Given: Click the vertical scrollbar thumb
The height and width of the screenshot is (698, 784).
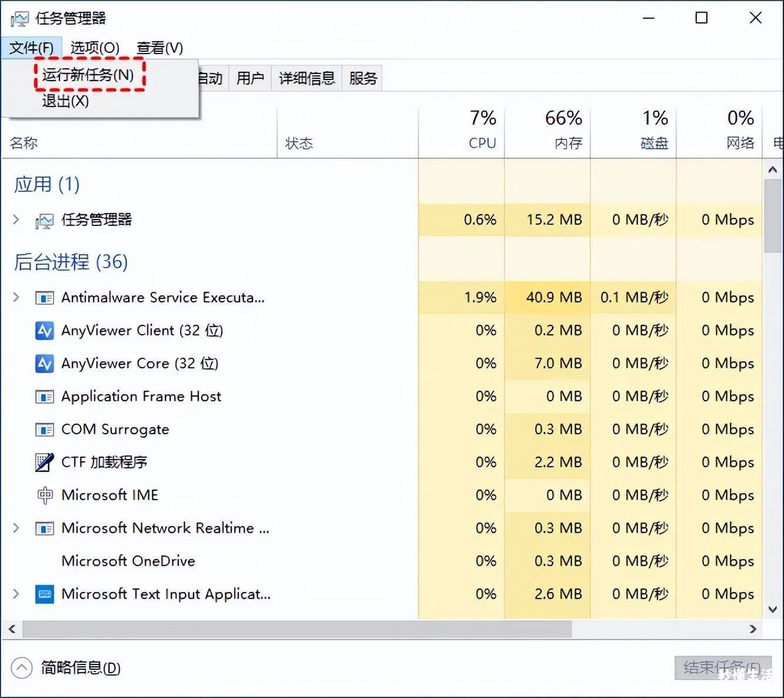Looking at the screenshot, I should click(x=773, y=216).
